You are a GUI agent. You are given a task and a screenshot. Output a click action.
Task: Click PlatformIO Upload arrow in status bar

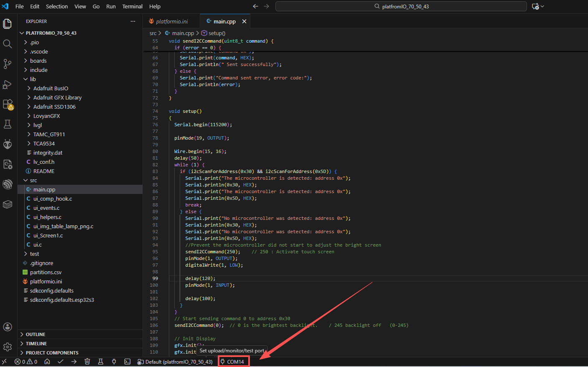coord(74,362)
